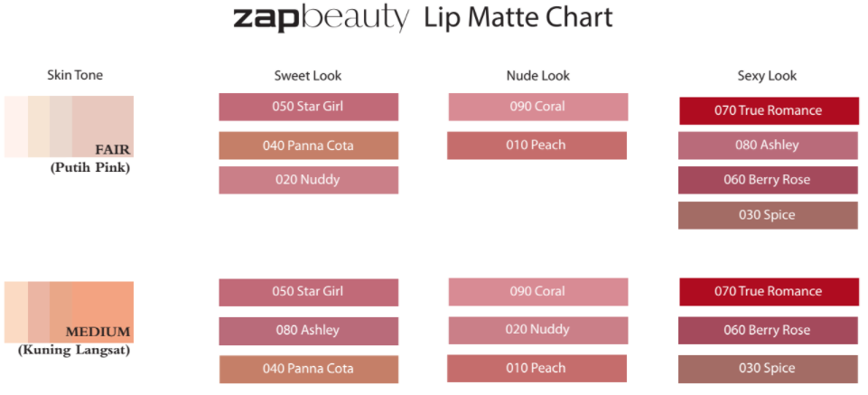Click the zapbeauty logo

(x=321, y=17)
